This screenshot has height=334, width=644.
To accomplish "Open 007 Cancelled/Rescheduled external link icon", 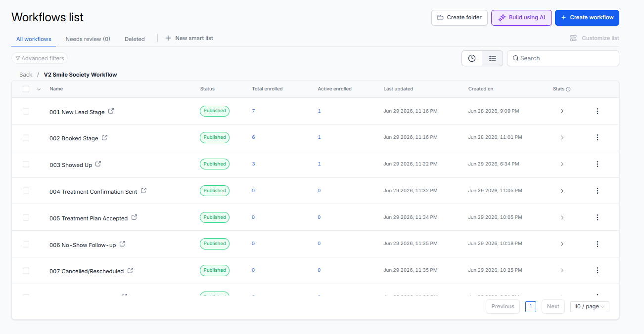I will [131, 271].
